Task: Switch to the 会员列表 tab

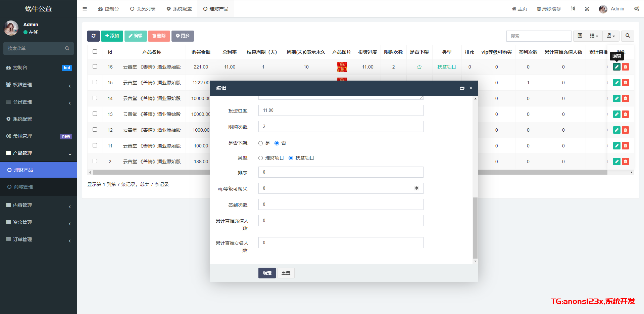Action: tap(143, 9)
